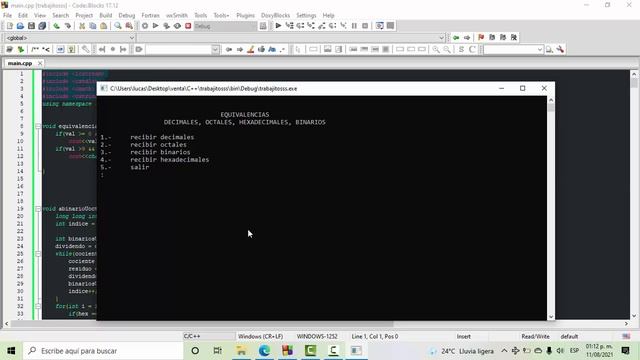Open the Build menu
Image resolution: width=640 pixels, height=360 pixels.
coord(106,15)
